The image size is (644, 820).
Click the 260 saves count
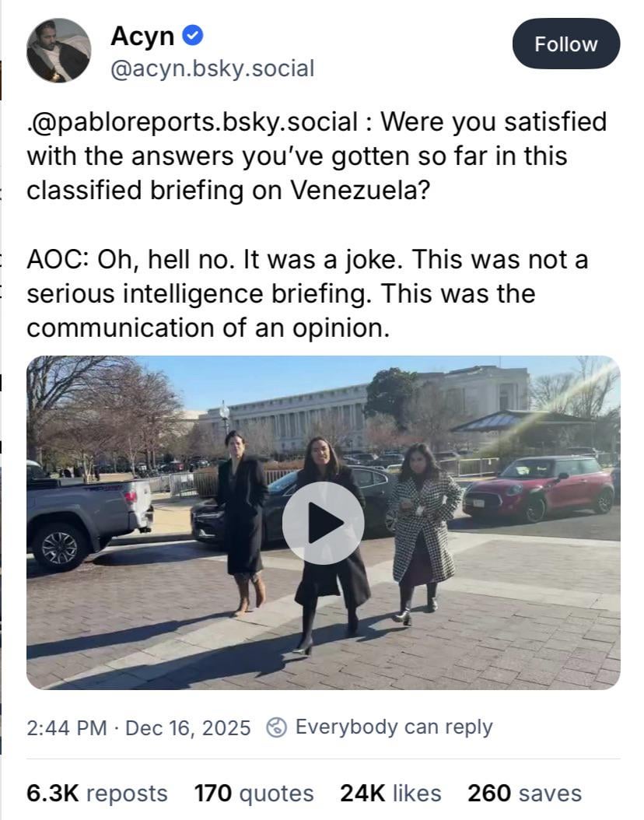click(524, 793)
